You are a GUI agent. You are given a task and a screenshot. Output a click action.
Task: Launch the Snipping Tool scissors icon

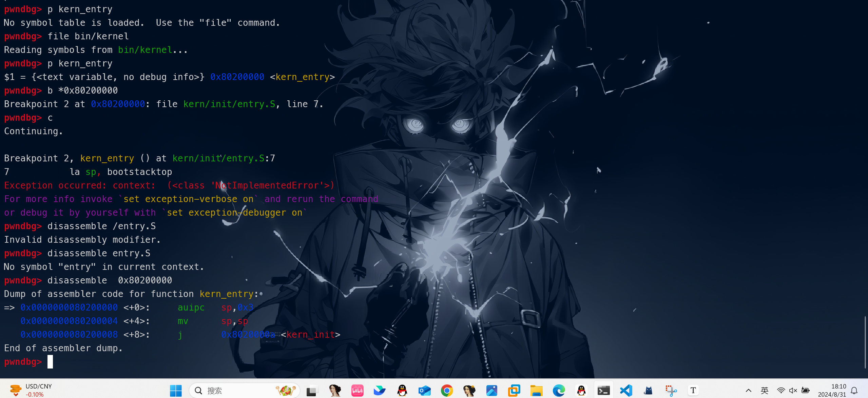(x=671, y=391)
